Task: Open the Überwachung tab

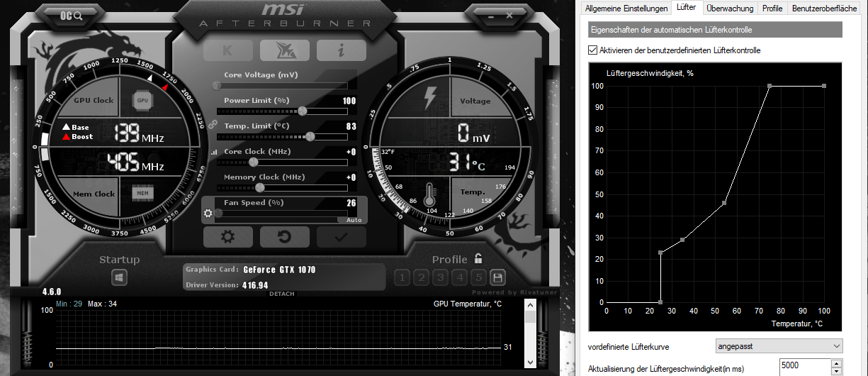Action: click(729, 9)
